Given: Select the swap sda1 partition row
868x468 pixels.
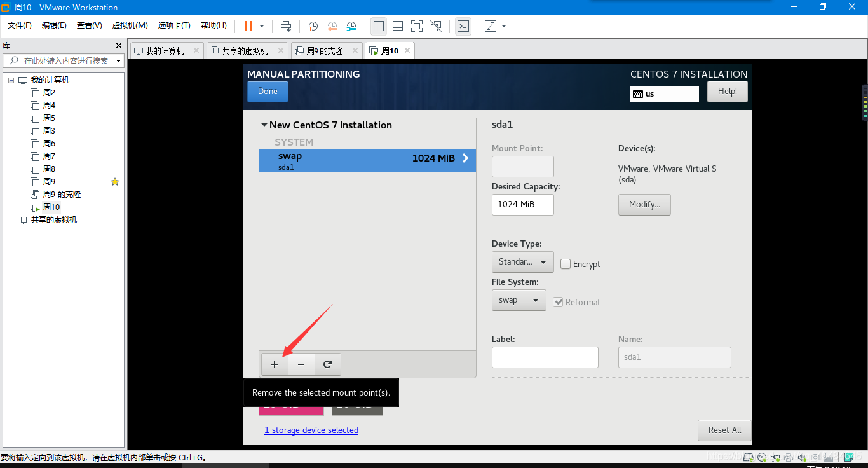Looking at the screenshot, I should pyautogui.click(x=367, y=160).
